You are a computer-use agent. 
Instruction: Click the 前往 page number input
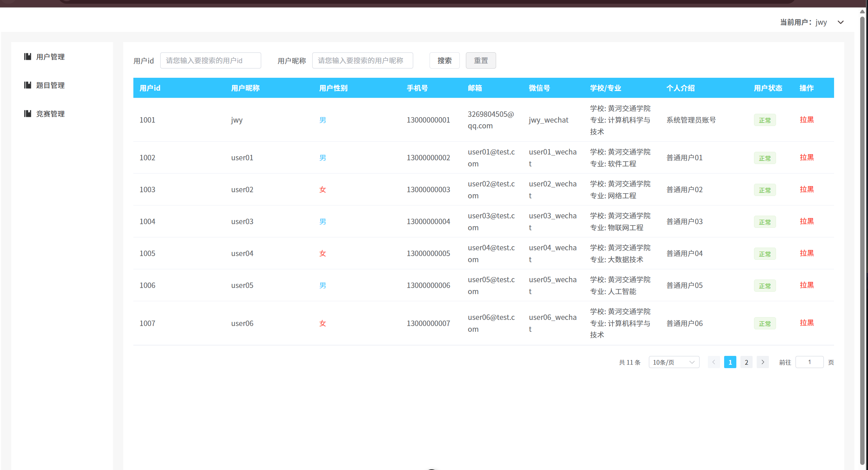click(x=809, y=362)
